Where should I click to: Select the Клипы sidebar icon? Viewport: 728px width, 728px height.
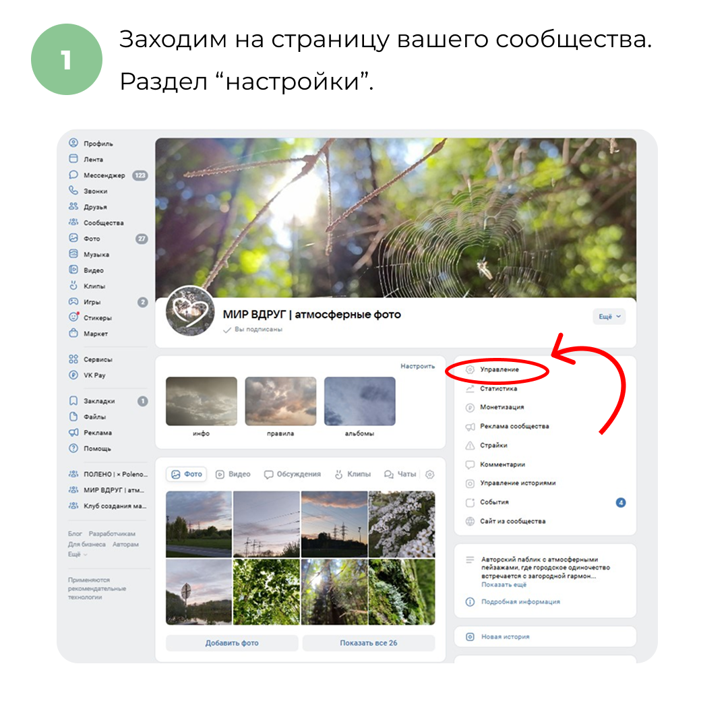(73, 286)
